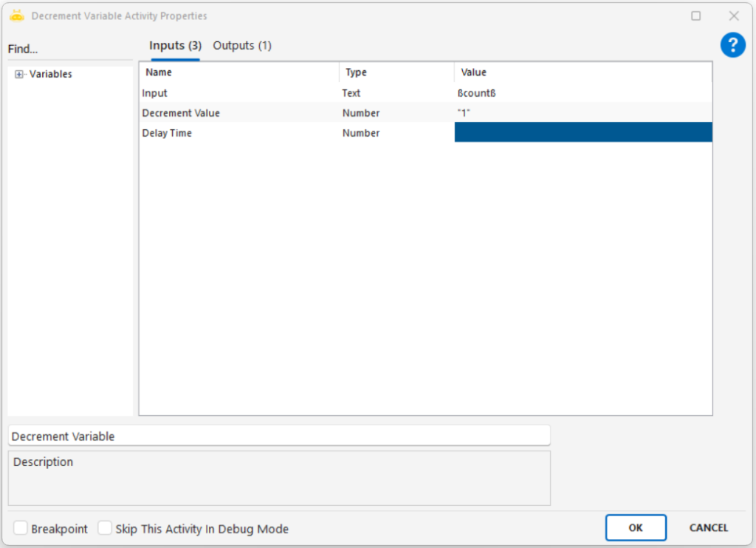Maximize the Activity Properties window
756x548 pixels.
pyautogui.click(x=695, y=16)
